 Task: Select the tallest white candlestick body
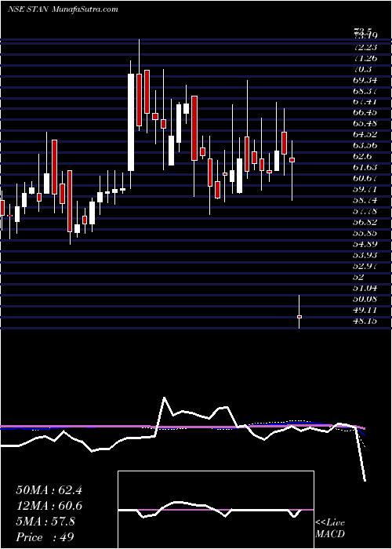(x=131, y=122)
